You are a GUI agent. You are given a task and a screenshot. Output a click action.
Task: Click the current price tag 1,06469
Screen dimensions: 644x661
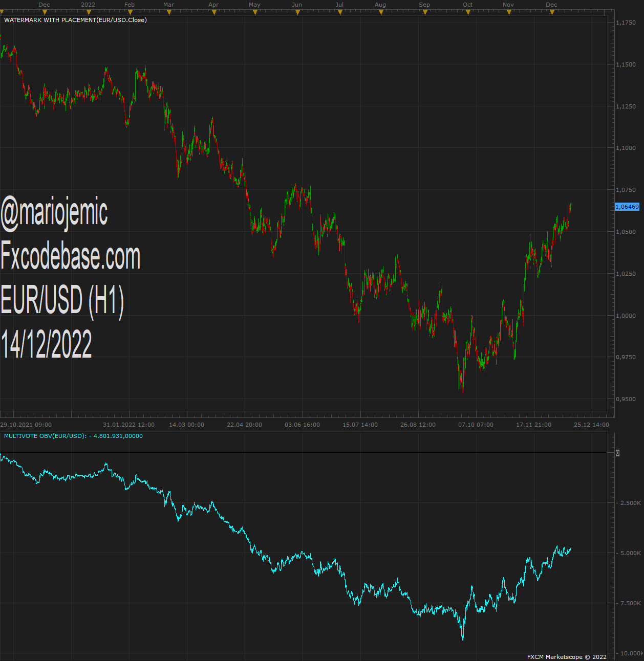pos(627,207)
